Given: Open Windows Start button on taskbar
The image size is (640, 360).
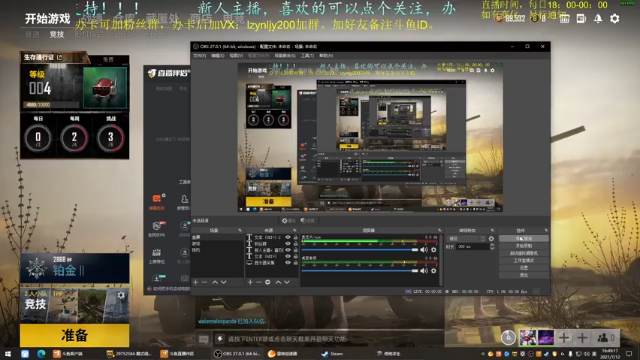Looking at the screenshot, I should tap(8, 354).
